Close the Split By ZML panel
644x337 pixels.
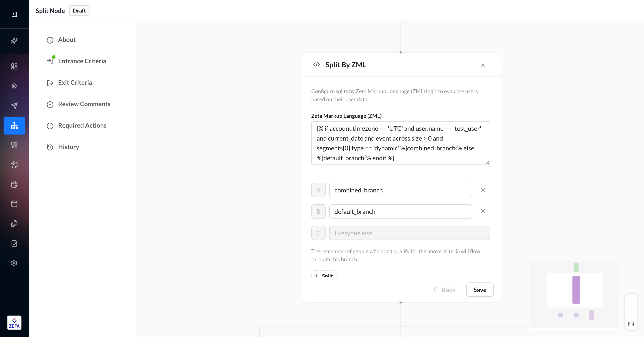483,65
